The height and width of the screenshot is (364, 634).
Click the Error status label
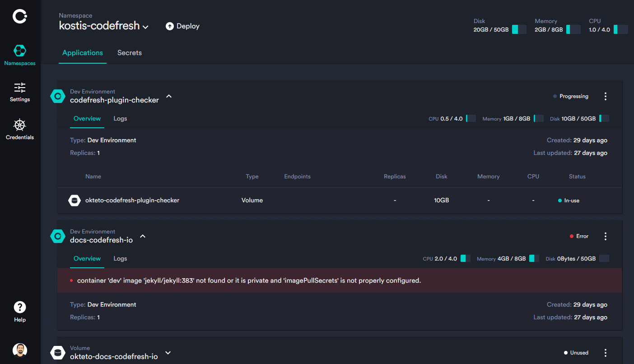(x=579, y=236)
